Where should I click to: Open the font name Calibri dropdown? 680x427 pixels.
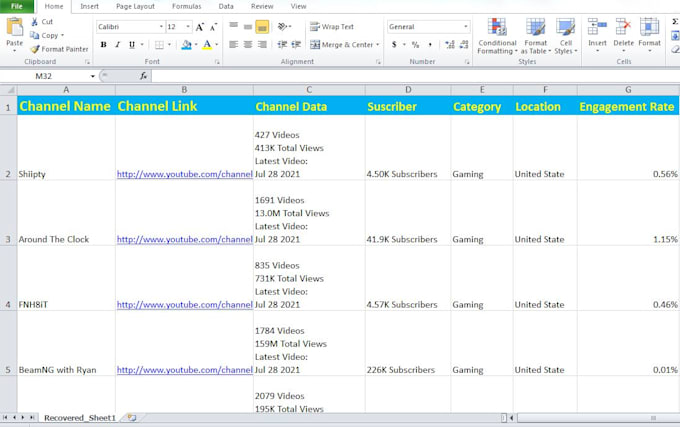(x=161, y=26)
